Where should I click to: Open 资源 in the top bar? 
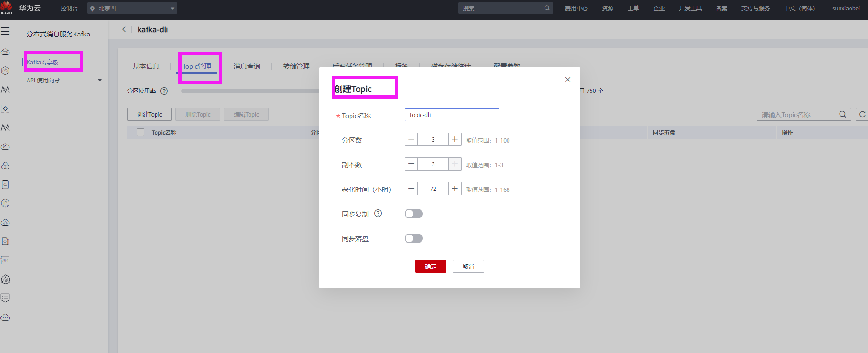coord(608,8)
